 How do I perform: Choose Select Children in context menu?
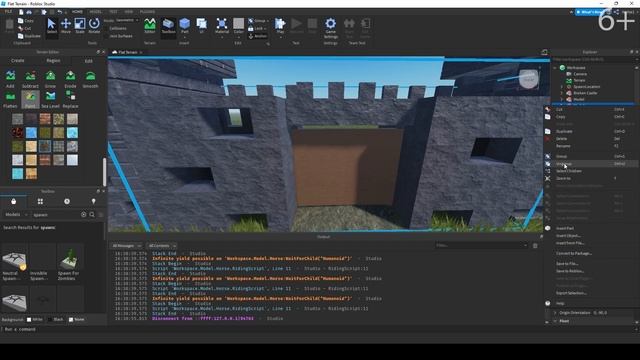(591, 171)
